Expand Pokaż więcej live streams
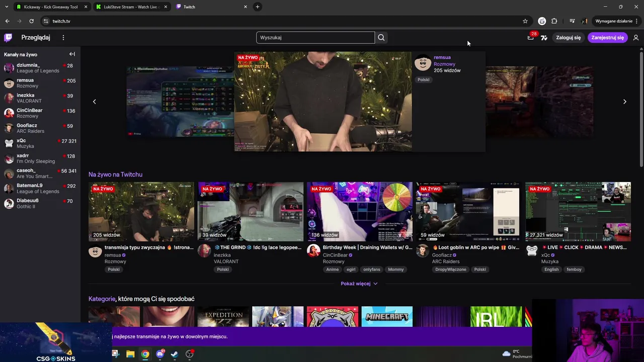Viewport: 644px width, 362px height. (359, 284)
